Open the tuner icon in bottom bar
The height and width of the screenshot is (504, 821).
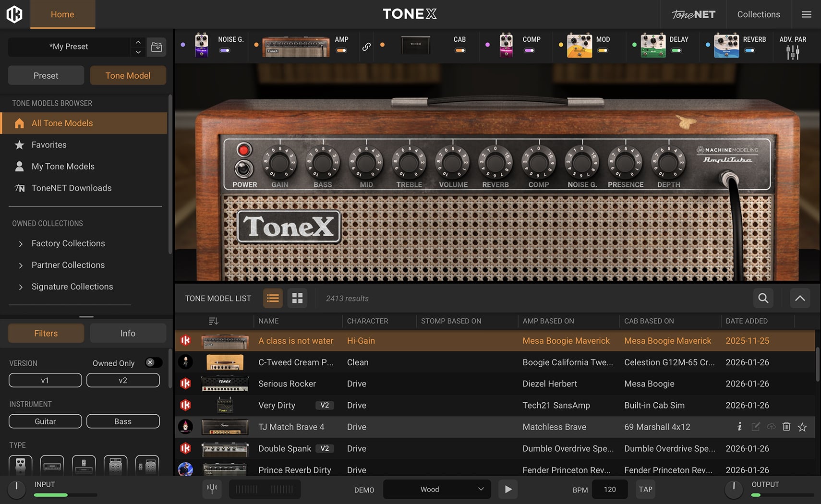pyautogui.click(x=212, y=489)
